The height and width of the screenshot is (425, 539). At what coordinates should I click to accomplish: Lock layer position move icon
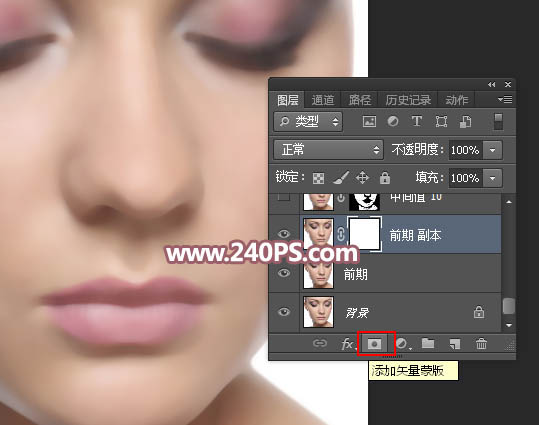coord(362,178)
